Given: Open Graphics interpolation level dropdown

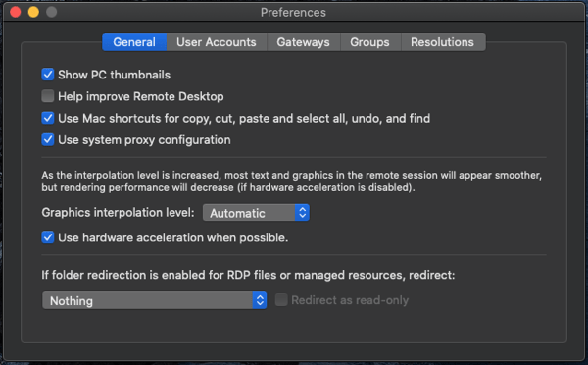Looking at the screenshot, I should 256,213.
